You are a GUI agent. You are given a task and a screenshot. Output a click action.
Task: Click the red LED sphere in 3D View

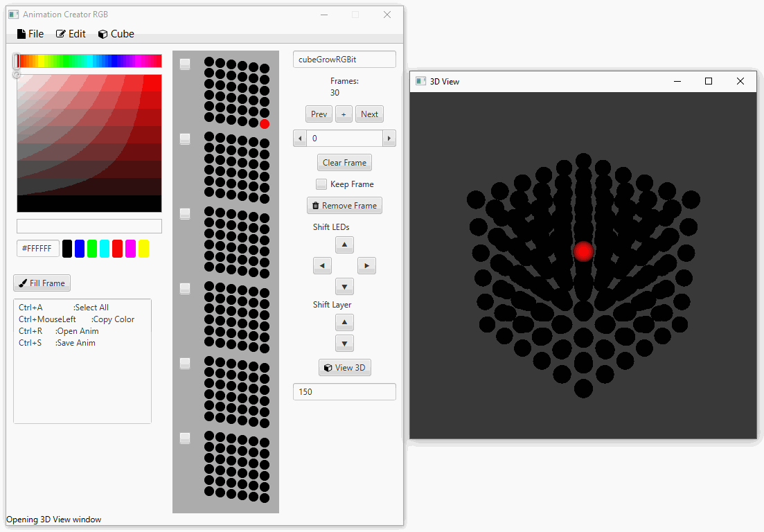coord(583,251)
